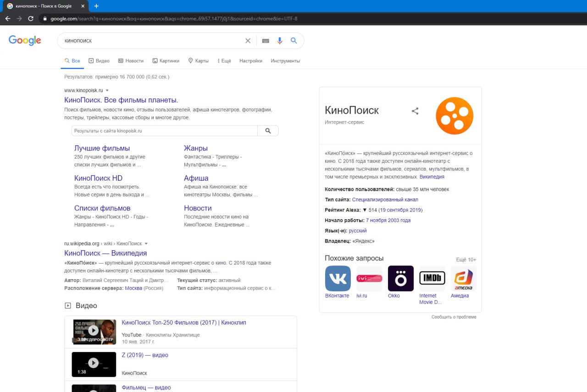Open Настройки menu
The image size is (587, 392).
[x=251, y=61]
